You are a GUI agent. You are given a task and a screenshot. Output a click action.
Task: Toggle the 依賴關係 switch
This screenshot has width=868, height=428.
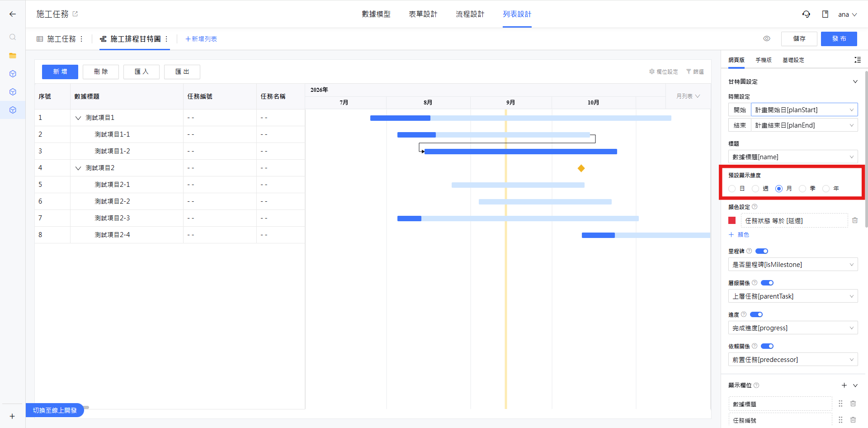click(767, 346)
